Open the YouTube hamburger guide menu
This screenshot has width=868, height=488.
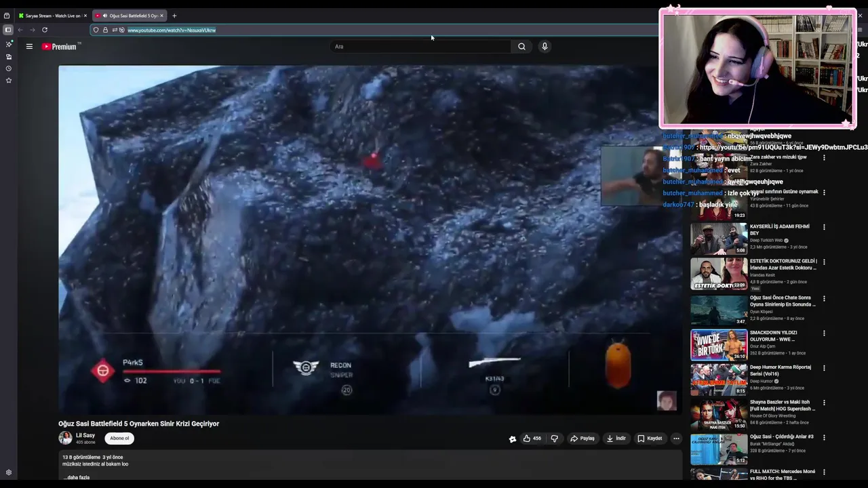(29, 46)
